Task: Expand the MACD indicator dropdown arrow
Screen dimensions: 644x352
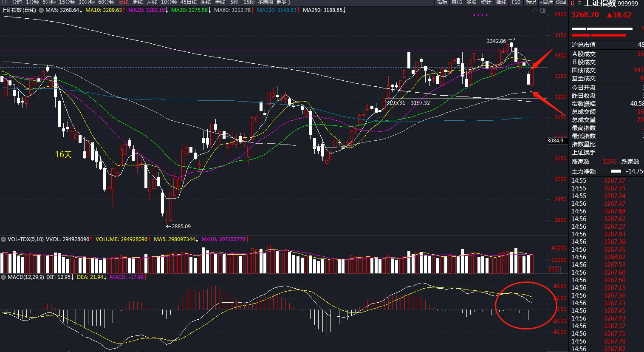Action: [4, 277]
